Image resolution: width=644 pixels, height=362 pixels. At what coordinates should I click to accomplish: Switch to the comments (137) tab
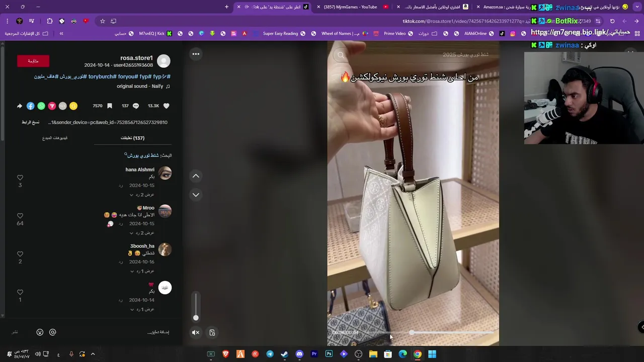[x=132, y=138]
